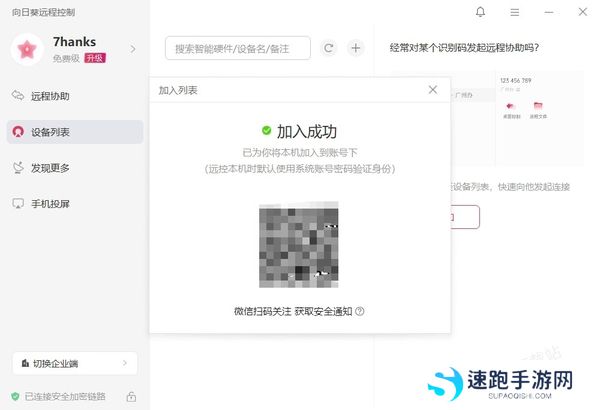Focus the device search input field

(x=238, y=48)
